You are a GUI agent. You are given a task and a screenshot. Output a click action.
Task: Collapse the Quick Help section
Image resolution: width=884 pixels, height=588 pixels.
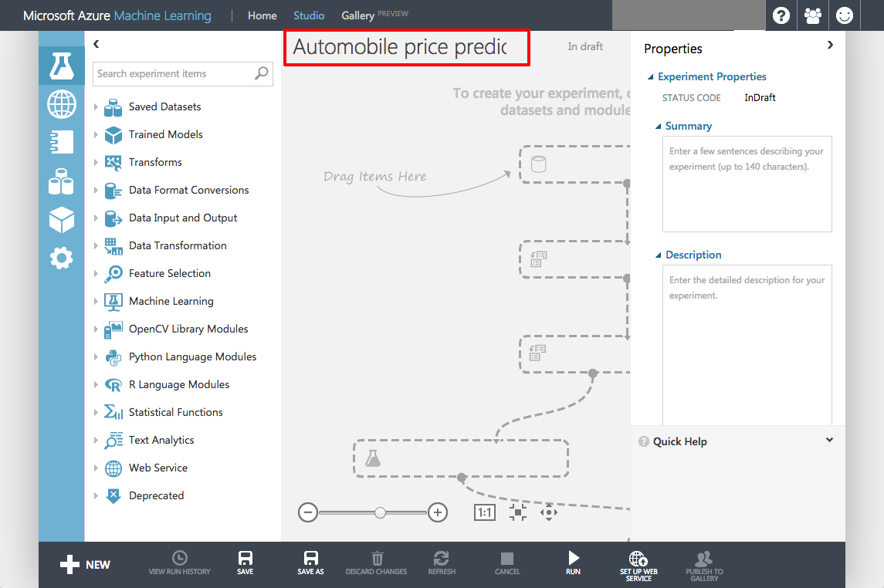coord(829,441)
